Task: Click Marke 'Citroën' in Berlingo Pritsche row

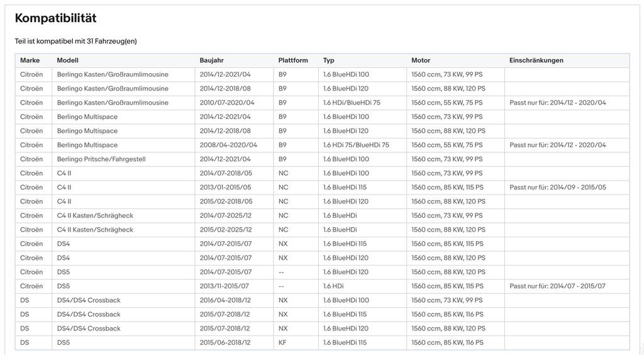Action: point(31,159)
